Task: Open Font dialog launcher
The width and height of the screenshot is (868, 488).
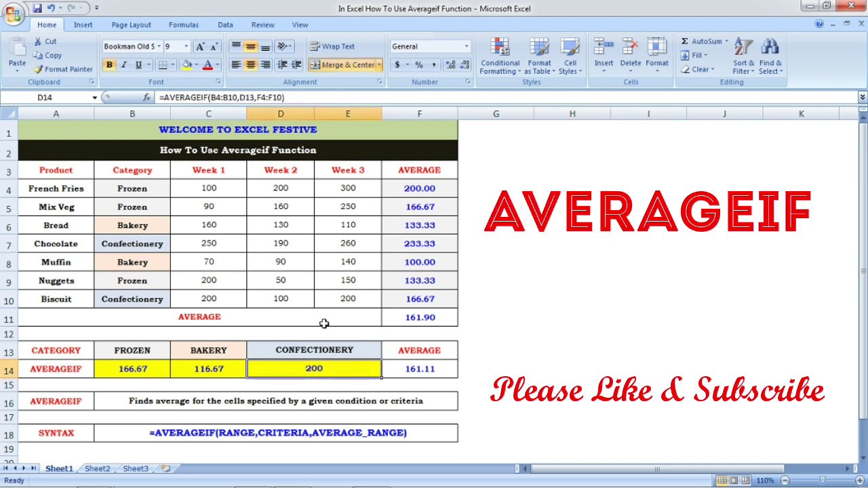Action: (218, 82)
